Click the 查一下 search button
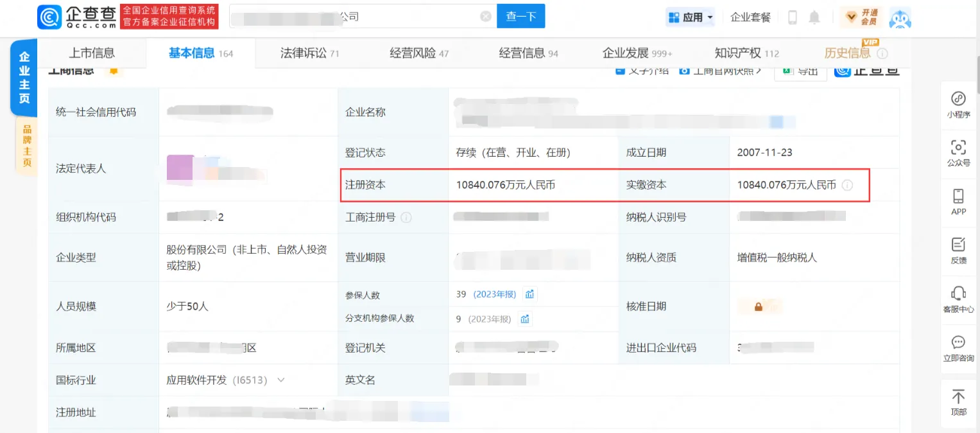 520,15
